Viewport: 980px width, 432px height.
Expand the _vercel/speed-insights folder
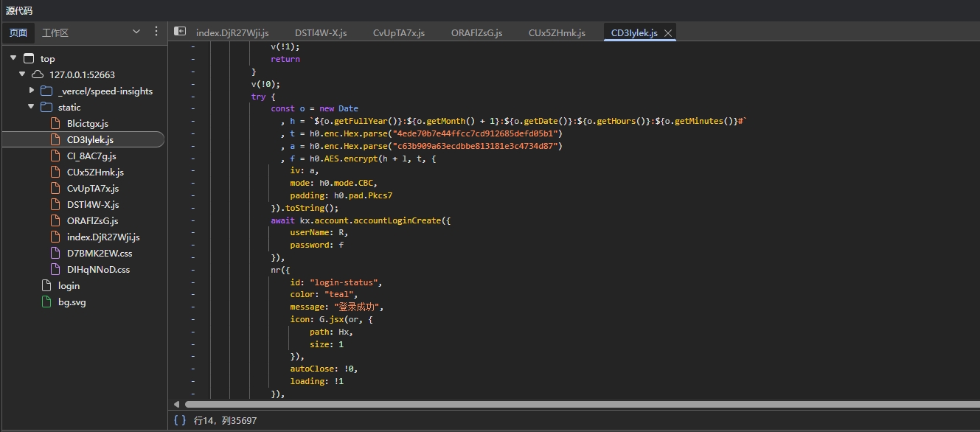32,91
